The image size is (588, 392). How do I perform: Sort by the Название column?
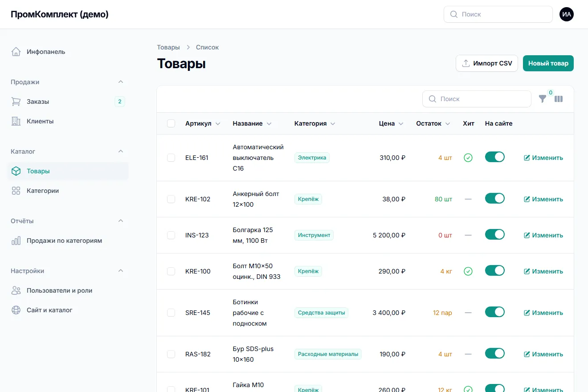[252, 123]
